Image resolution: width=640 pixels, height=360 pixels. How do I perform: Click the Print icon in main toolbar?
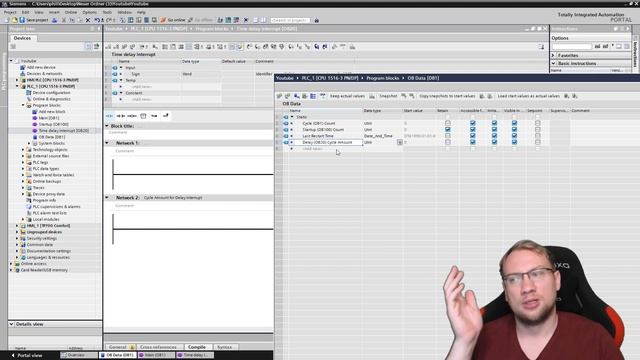pos(54,20)
